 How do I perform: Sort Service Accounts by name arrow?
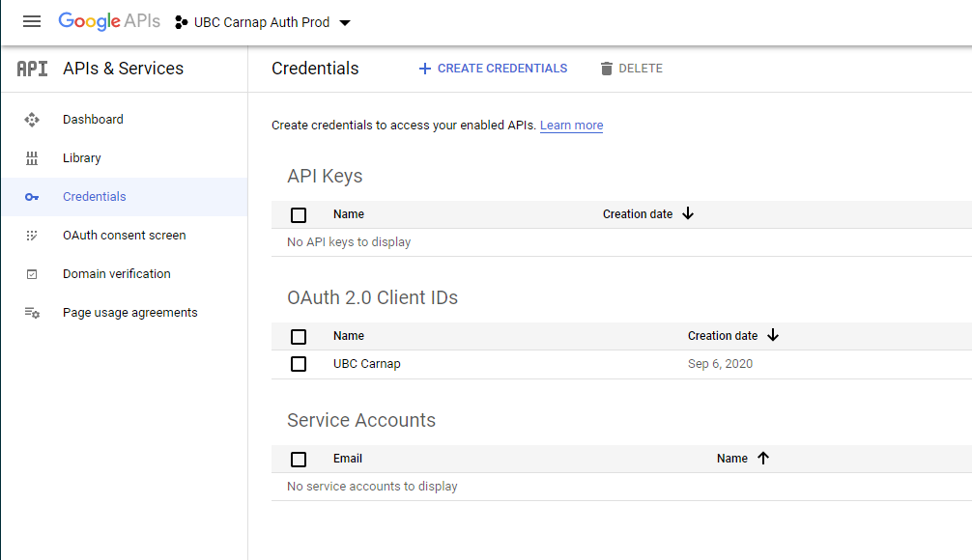763,458
